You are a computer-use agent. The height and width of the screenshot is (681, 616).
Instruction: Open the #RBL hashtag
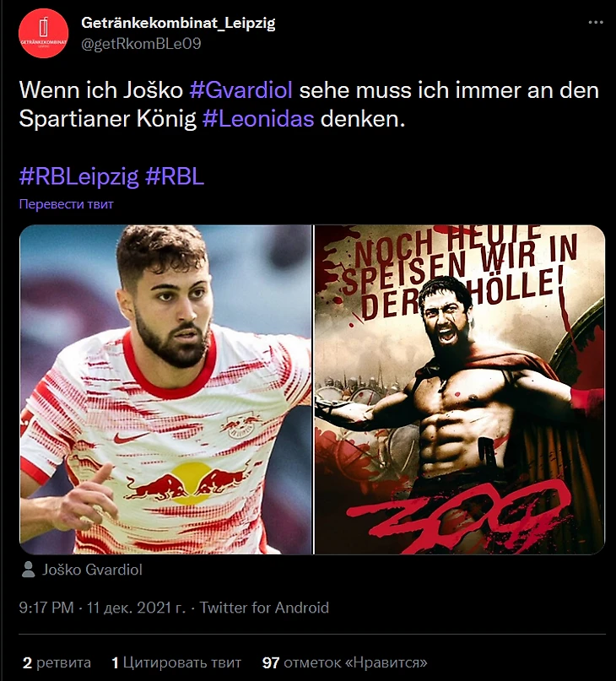175,176
